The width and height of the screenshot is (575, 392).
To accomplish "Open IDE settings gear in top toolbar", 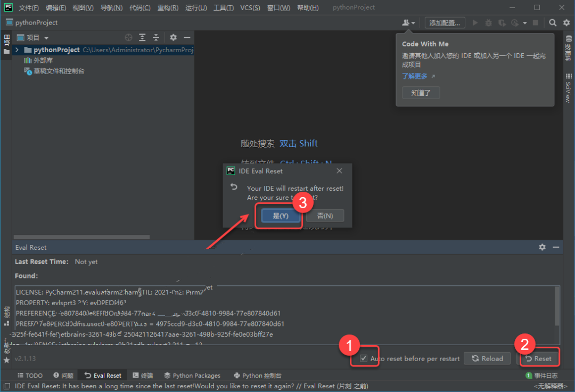I will coord(566,23).
